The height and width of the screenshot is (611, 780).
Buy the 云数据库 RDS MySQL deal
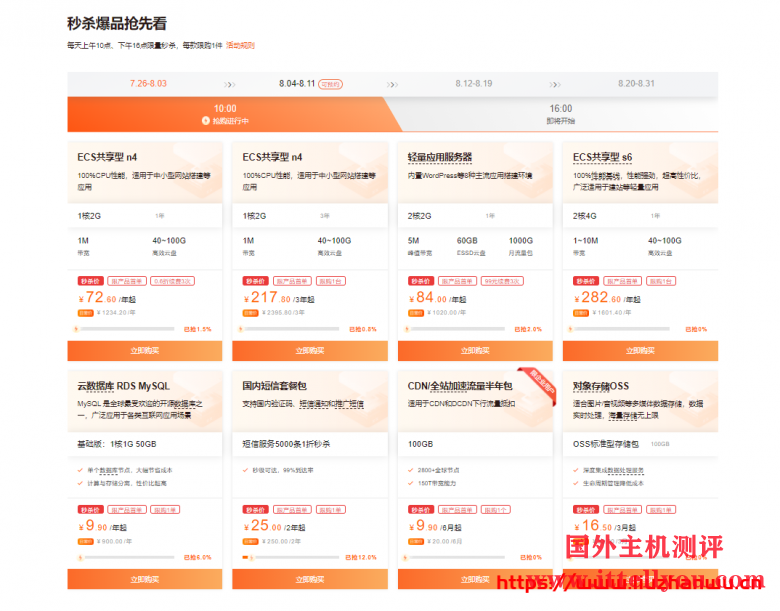145,579
